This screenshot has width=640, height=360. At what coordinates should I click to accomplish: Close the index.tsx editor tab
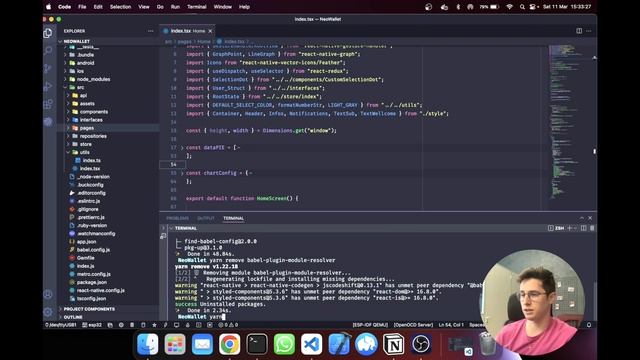point(210,31)
